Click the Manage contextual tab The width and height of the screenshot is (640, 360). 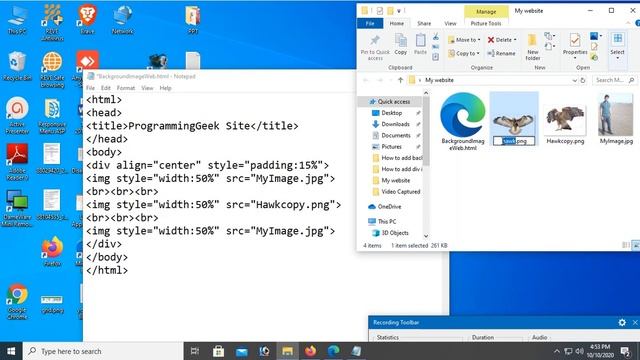486,12
